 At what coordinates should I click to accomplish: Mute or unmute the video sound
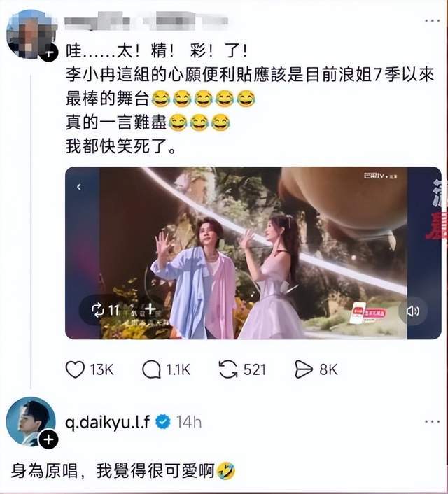click(x=413, y=311)
